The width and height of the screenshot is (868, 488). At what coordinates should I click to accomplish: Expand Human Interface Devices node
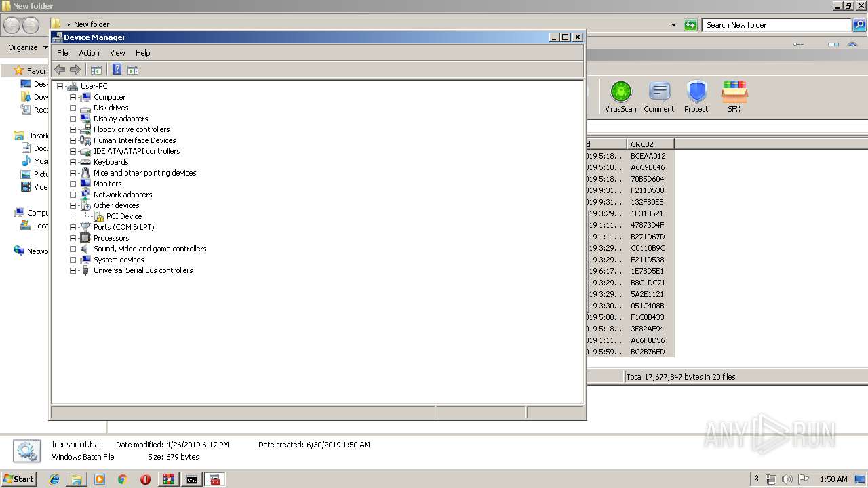(73, 140)
